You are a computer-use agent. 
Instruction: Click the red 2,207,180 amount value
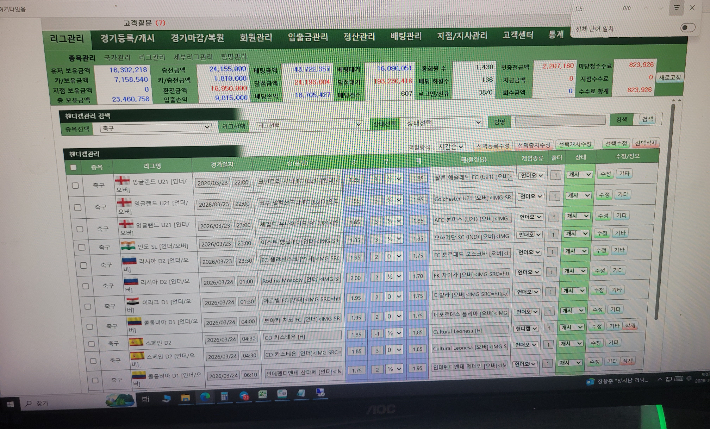point(558,66)
